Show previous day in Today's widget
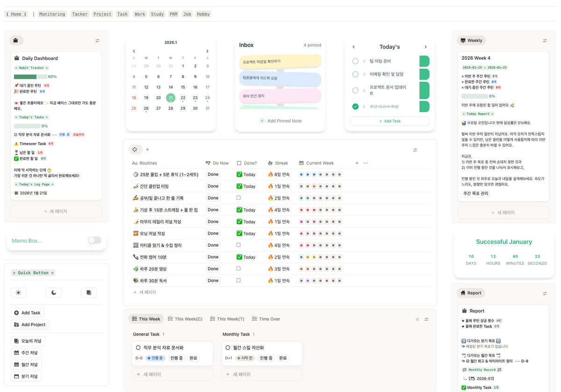 [x=353, y=47]
